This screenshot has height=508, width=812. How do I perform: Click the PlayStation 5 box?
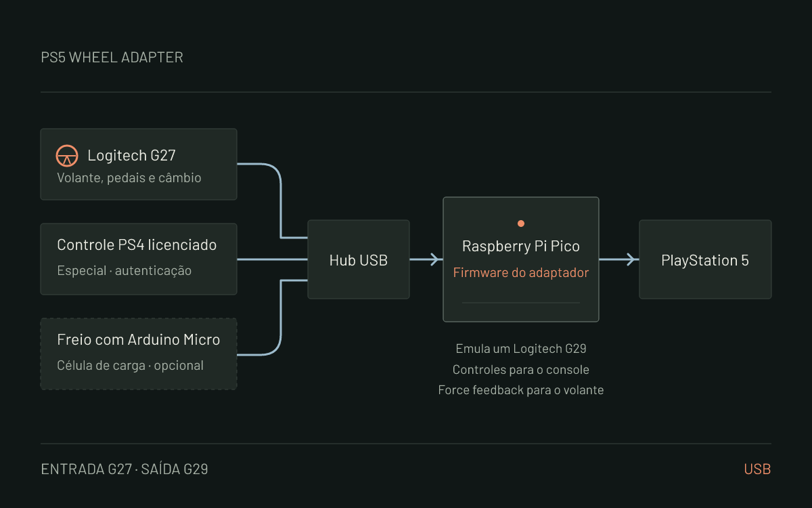coord(705,259)
